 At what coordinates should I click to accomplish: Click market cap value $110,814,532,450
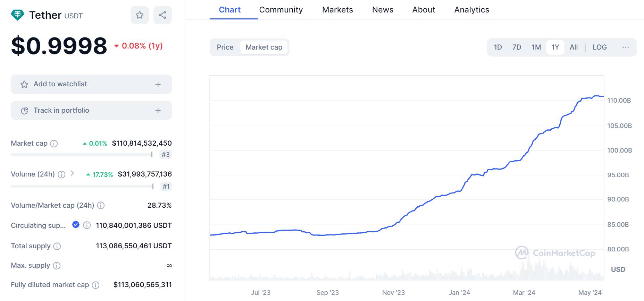click(142, 143)
